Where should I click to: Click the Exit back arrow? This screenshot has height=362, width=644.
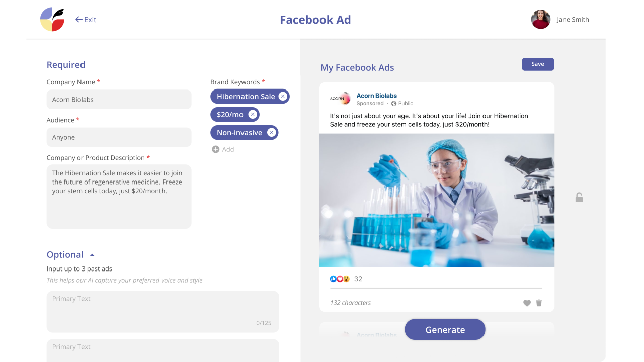tap(79, 20)
